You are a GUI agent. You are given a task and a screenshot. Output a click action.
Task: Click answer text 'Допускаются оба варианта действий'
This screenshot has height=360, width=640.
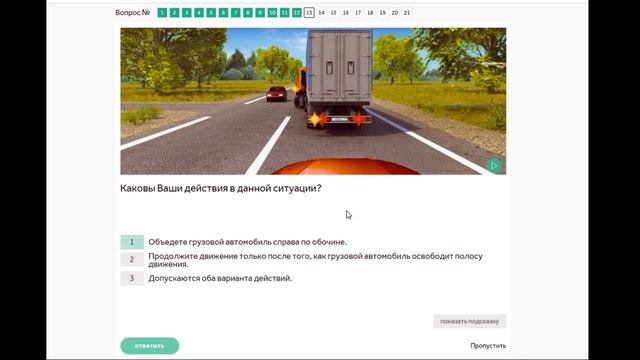(220, 278)
